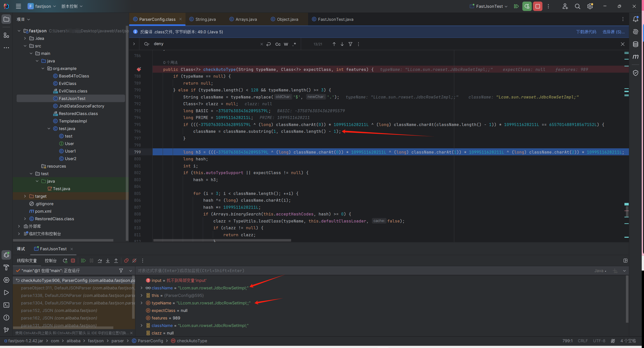The width and height of the screenshot is (644, 348).
Task: Expand the search replace chevron
Action: (x=134, y=44)
